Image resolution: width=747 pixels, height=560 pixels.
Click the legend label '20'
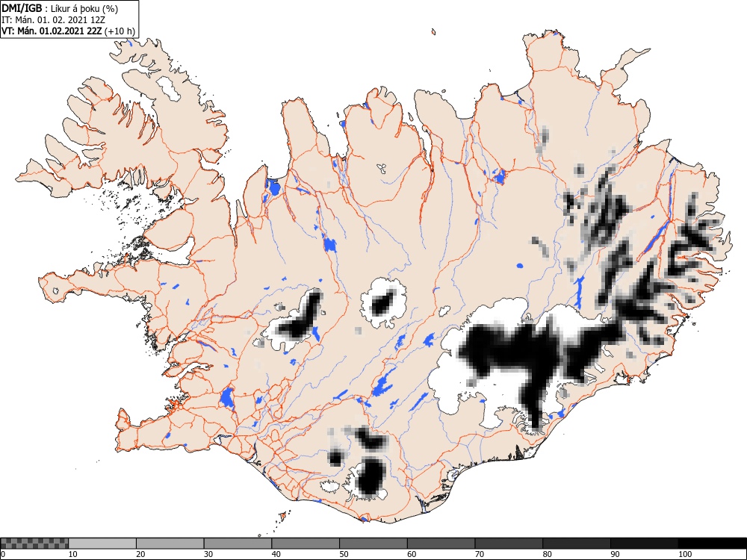point(140,554)
